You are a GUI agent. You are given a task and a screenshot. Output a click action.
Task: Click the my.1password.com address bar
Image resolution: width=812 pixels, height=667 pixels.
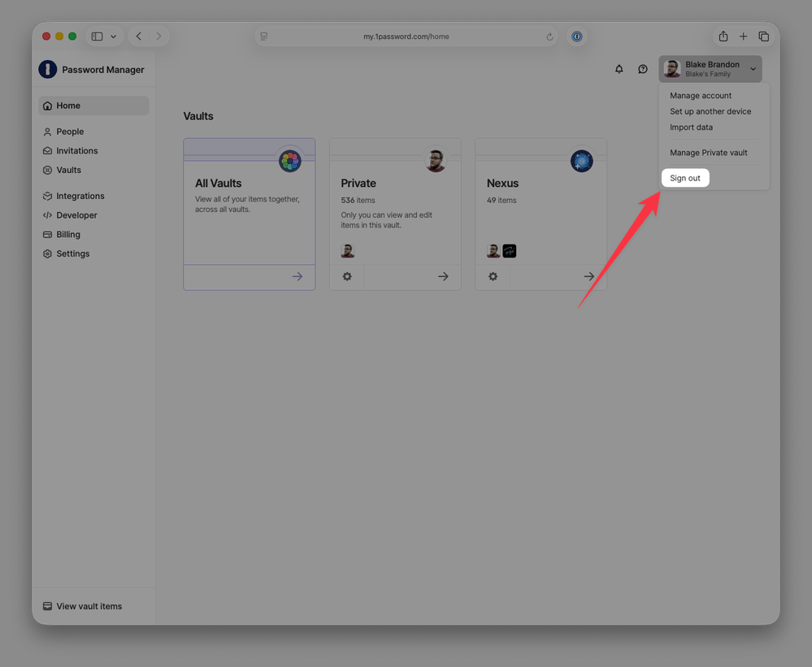(406, 37)
